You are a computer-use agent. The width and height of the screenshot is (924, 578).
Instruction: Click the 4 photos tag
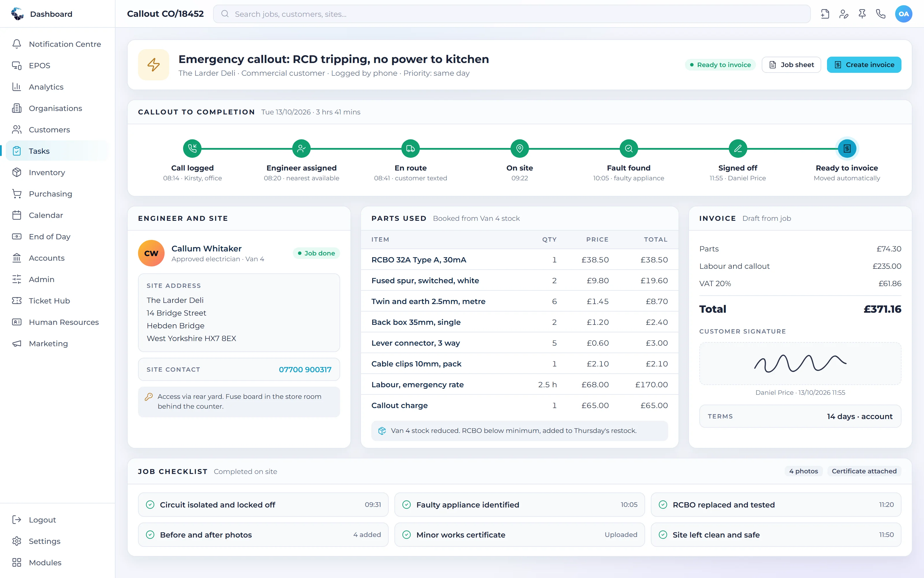click(x=803, y=471)
